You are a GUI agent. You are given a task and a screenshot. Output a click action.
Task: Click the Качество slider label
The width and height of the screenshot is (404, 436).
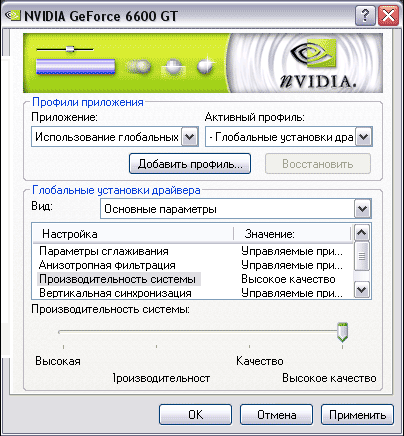point(260,361)
